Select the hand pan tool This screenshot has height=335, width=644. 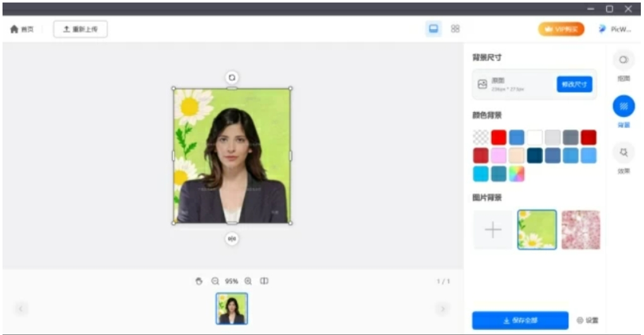[x=199, y=281]
